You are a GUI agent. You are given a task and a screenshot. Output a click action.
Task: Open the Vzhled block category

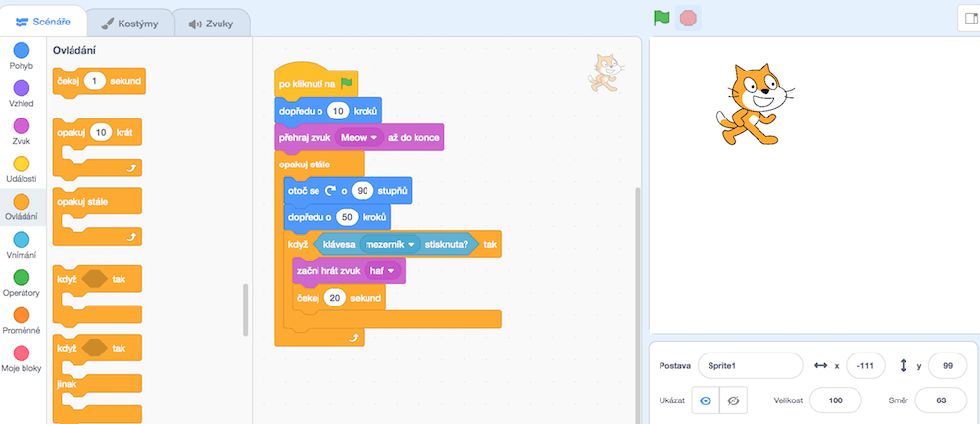click(x=22, y=94)
